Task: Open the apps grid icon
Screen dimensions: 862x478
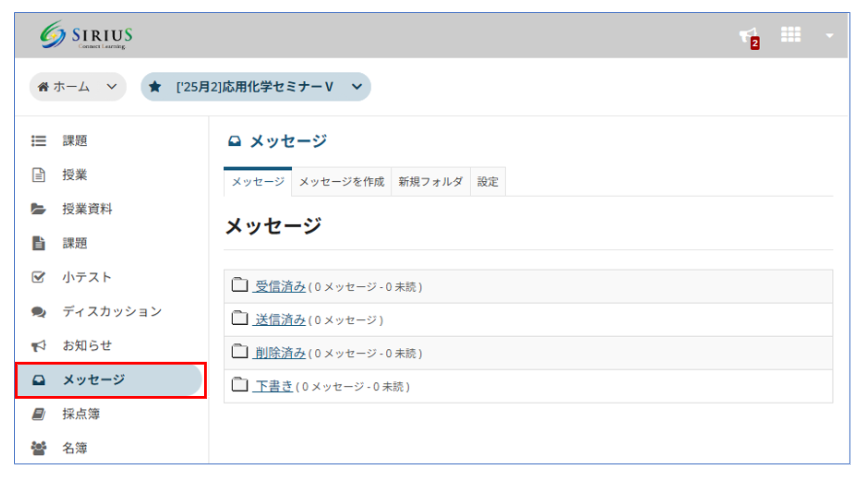Action: [790, 35]
